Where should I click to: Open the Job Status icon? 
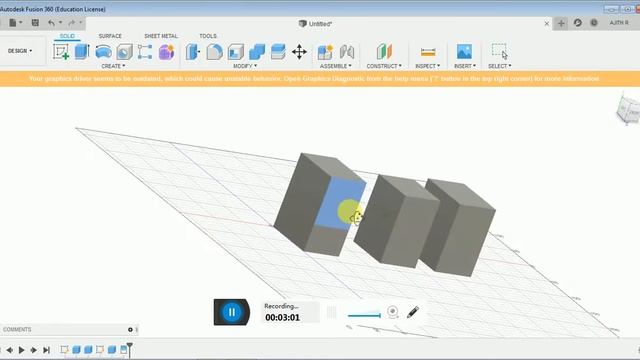pos(578,23)
